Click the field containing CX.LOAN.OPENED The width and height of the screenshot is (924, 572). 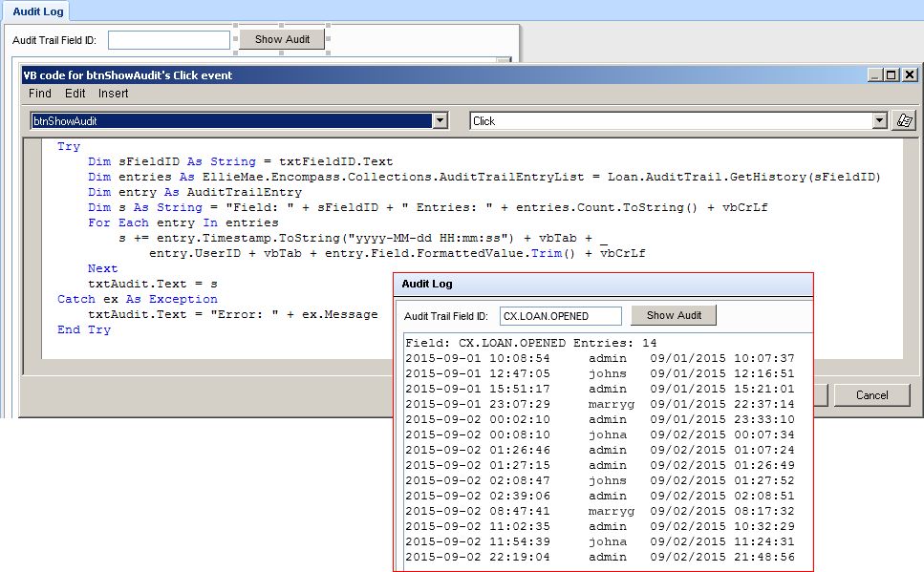(560, 316)
